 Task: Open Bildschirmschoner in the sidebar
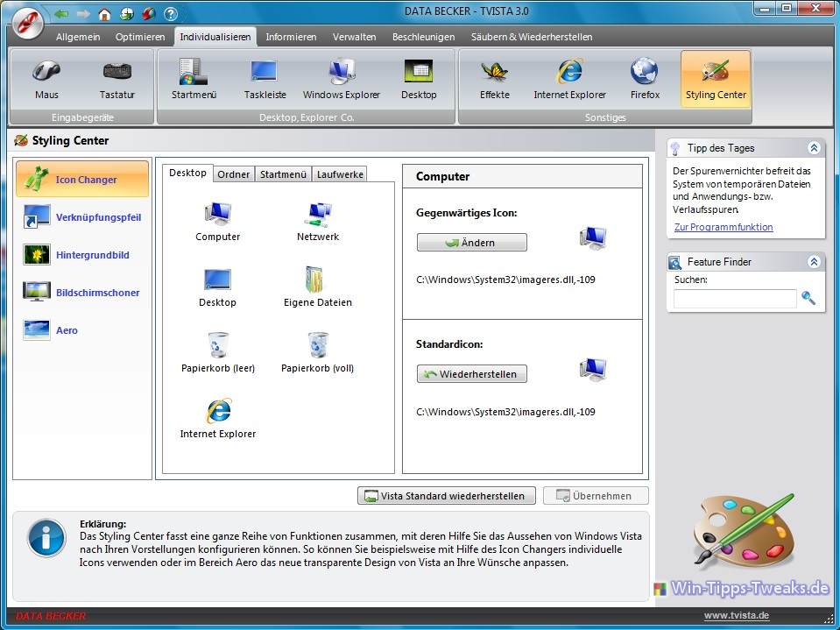(82, 292)
